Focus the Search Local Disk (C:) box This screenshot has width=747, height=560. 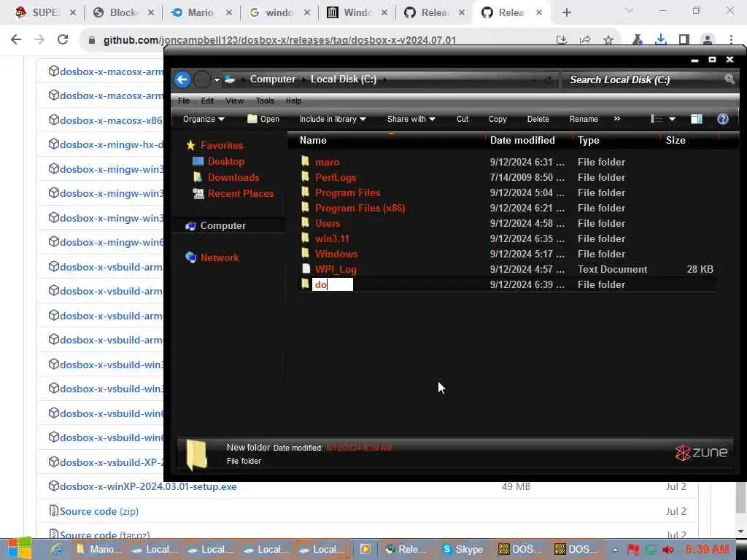pyautogui.click(x=644, y=79)
